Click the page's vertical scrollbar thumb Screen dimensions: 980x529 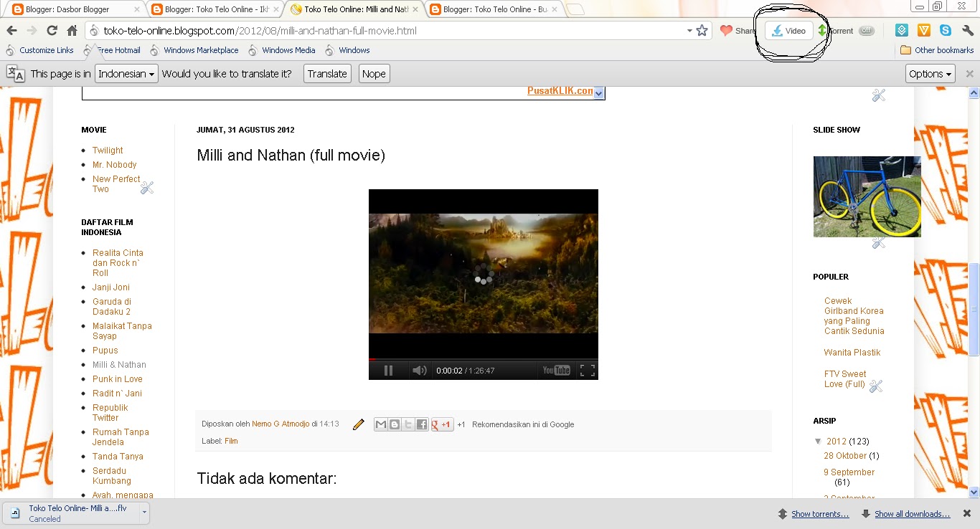[x=974, y=309]
